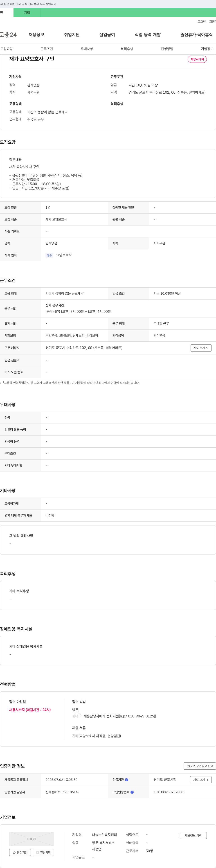Select contact 신혜정(031-390-0614)
216x868 pixels.
[x=62, y=792]
